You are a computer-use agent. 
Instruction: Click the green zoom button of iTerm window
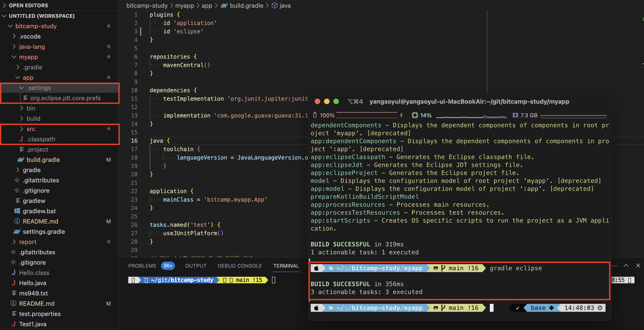[x=336, y=101]
